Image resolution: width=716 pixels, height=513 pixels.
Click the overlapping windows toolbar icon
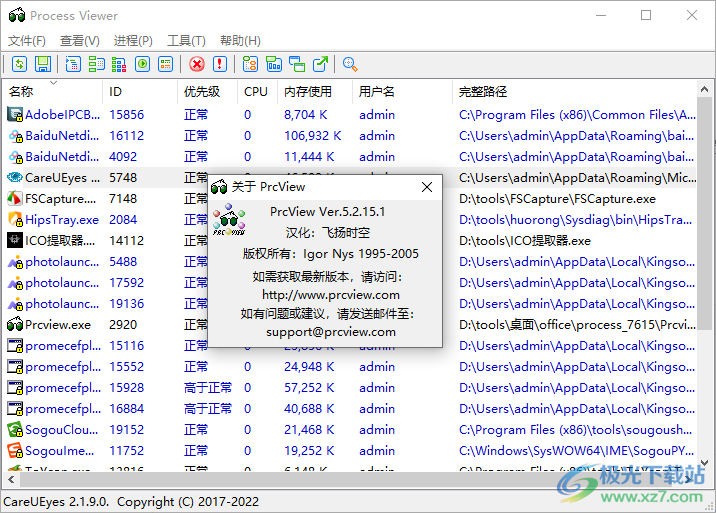click(297, 64)
